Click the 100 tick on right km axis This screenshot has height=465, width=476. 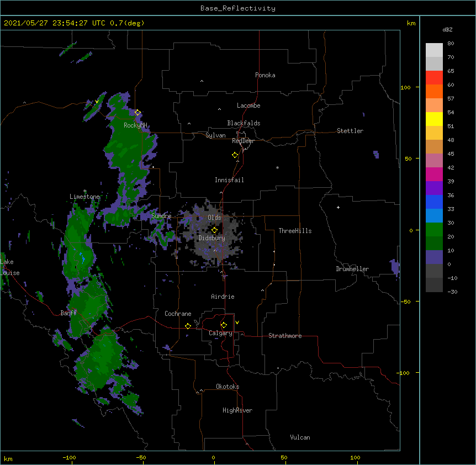(405, 87)
